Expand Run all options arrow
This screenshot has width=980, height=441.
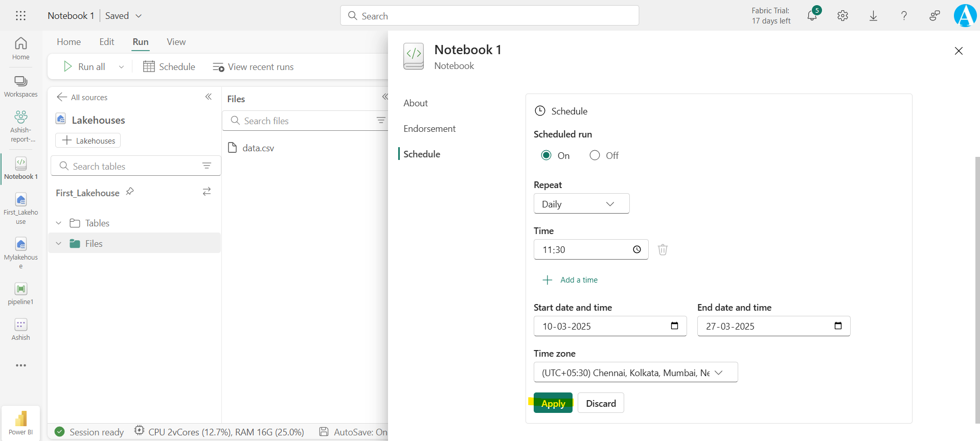[x=121, y=67]
